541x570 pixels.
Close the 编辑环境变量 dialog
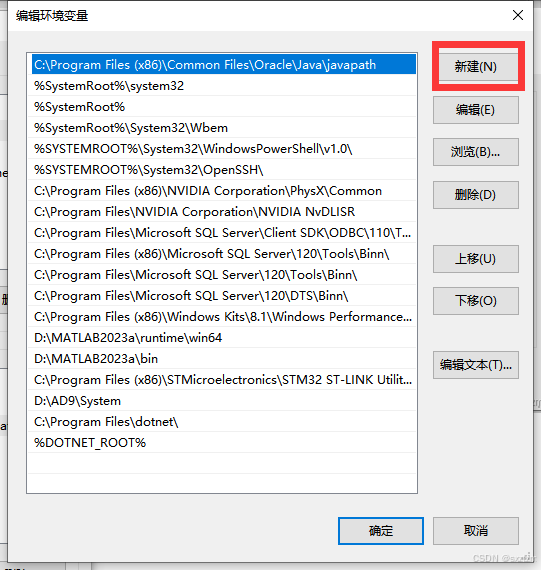click(518, 15)
